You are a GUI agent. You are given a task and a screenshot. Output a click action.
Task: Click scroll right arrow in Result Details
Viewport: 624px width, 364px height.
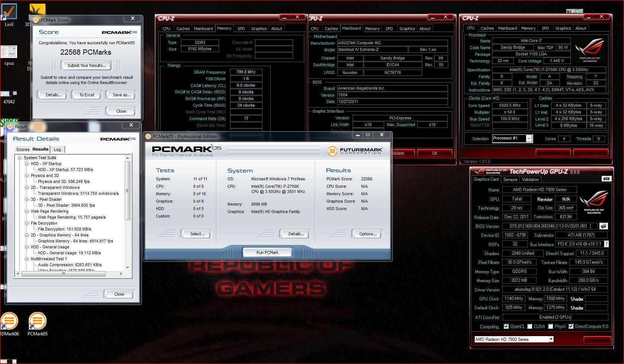pos(121,274)
